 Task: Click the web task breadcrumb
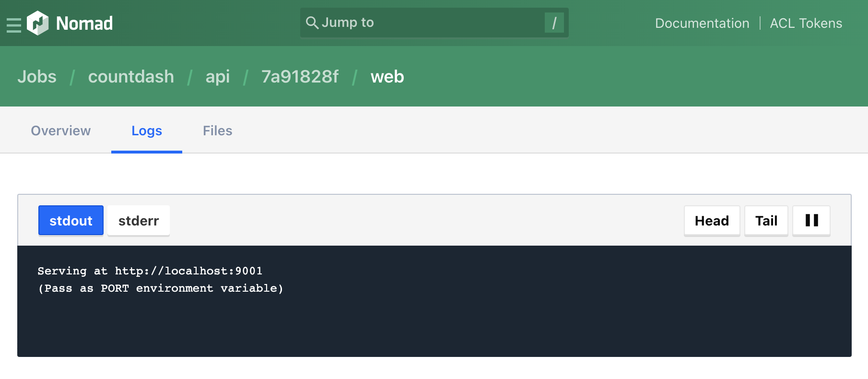click(x=387, y=77)
